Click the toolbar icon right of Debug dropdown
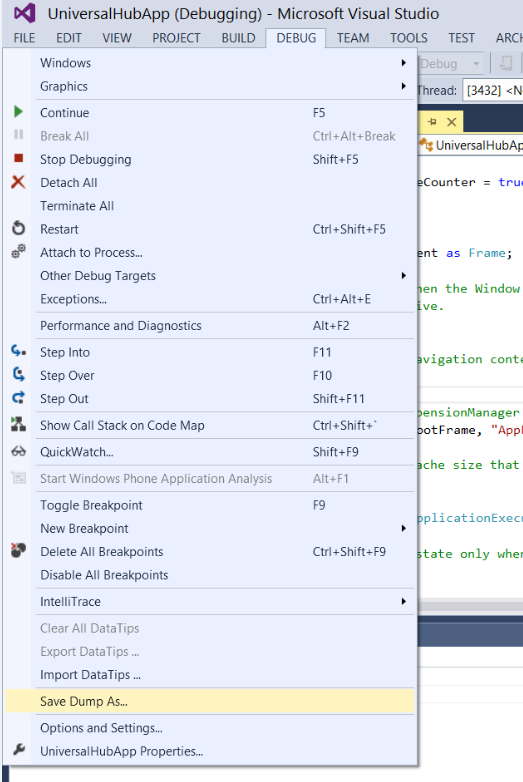523x782 pixels. point(506,63)
